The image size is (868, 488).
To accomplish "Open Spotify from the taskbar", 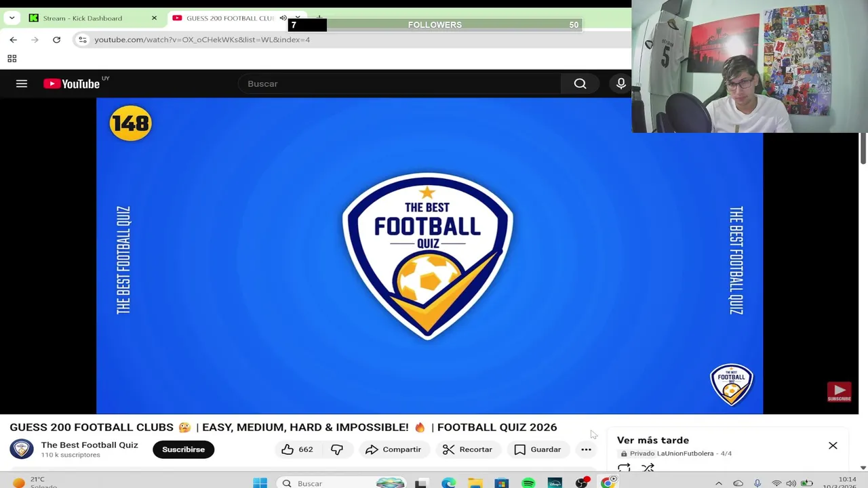I will tap(528, 483).
